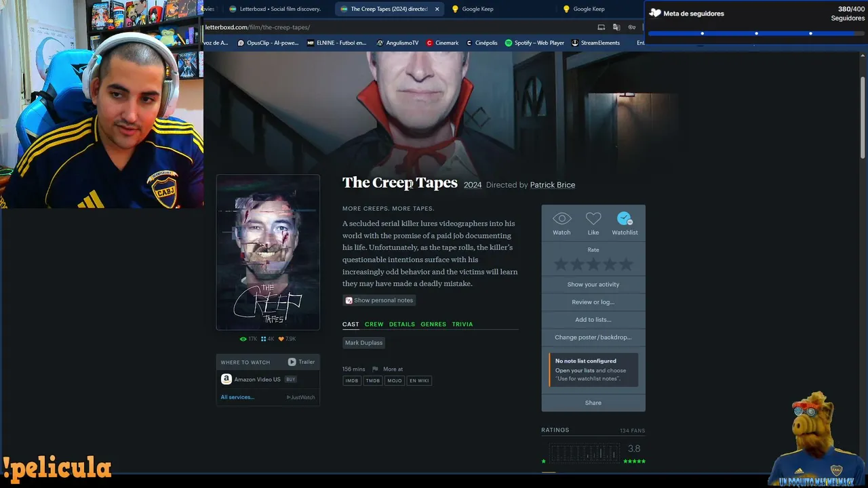Click The Creep Tapes poster thumbnail

coord(268,252)
